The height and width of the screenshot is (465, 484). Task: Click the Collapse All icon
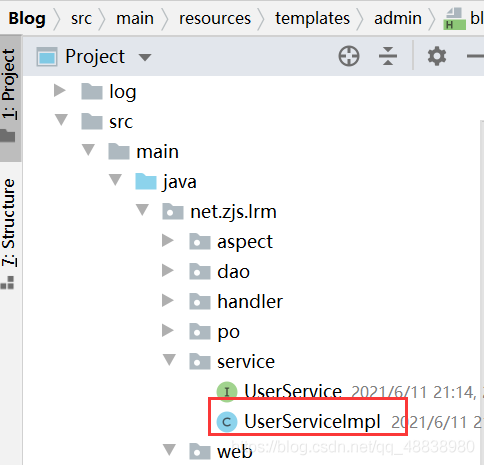click(388, 56)
